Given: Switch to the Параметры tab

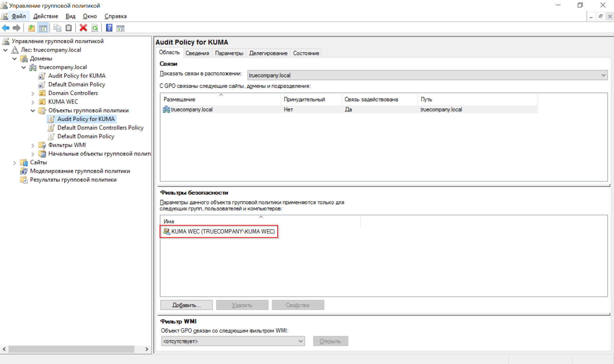Looking at the screenshot, I should (x=229, y=53).
